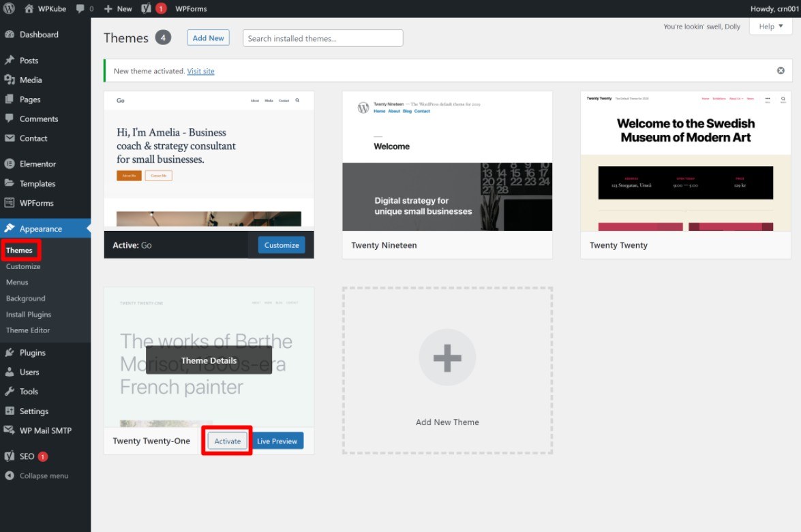Open the Themes submenu item
Viewport: 801px width, 532px height.
click(x=19, y=250)
